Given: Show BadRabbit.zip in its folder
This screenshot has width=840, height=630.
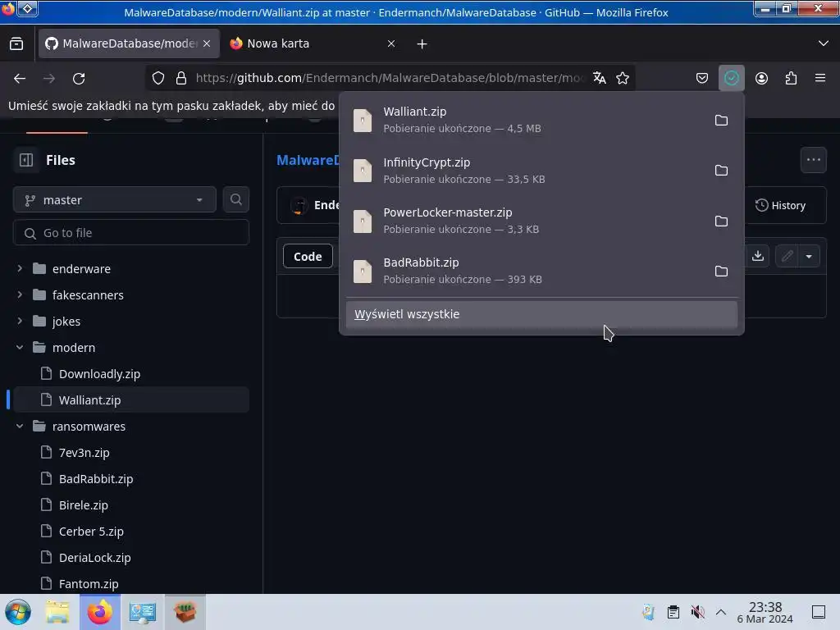Looking at the screenshot, I should 721,271.
